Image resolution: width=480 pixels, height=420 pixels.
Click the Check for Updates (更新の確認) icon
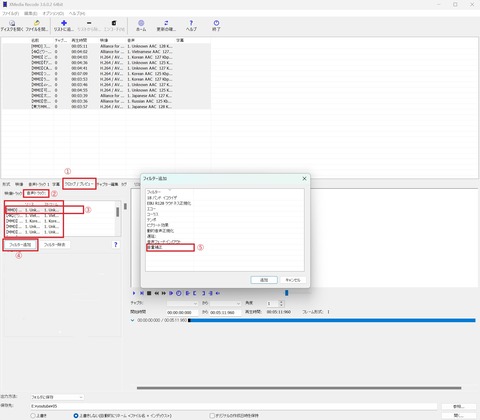166,23
